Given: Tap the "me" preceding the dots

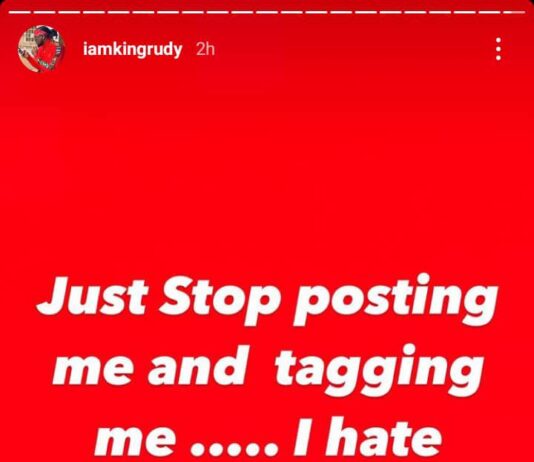Looking at the screenshot, I should [x=135, y=442].
